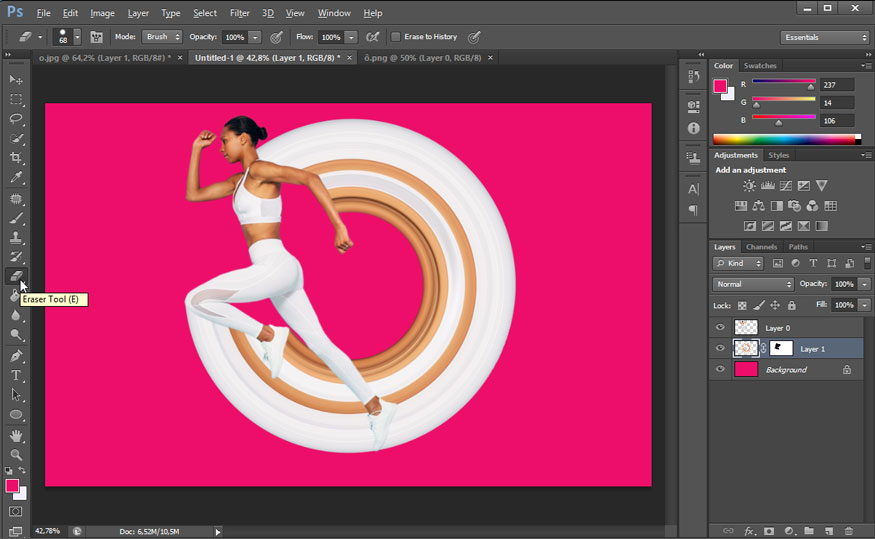Toggle lock all
Viewport: 875px width, 539px height.
tap(791, 306)
